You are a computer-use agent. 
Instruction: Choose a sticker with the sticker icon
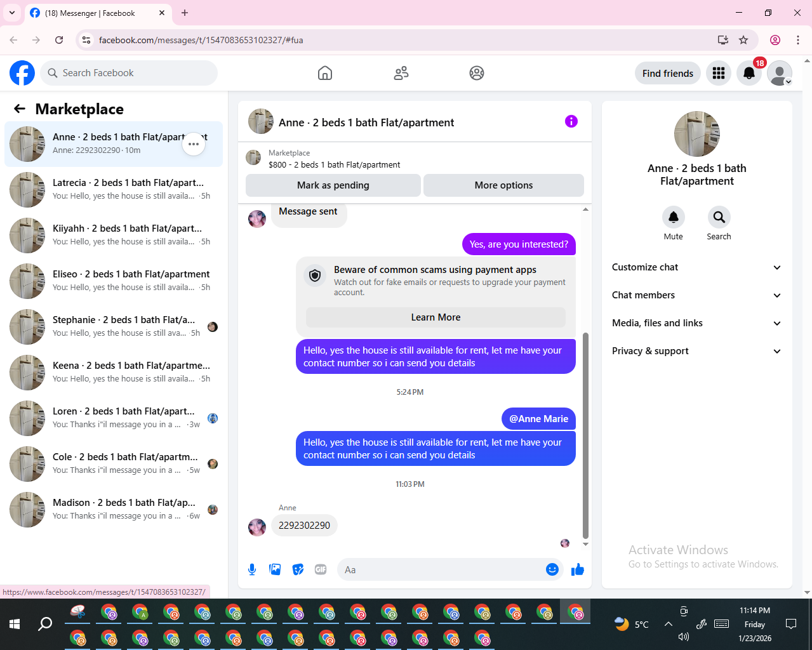tap(298, 569)
